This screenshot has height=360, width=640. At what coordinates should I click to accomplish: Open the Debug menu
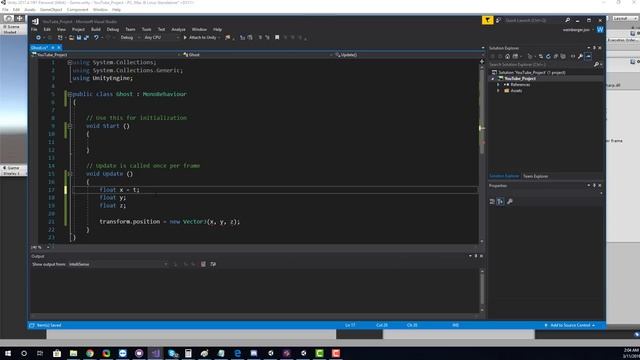click(x=113, y=29)
